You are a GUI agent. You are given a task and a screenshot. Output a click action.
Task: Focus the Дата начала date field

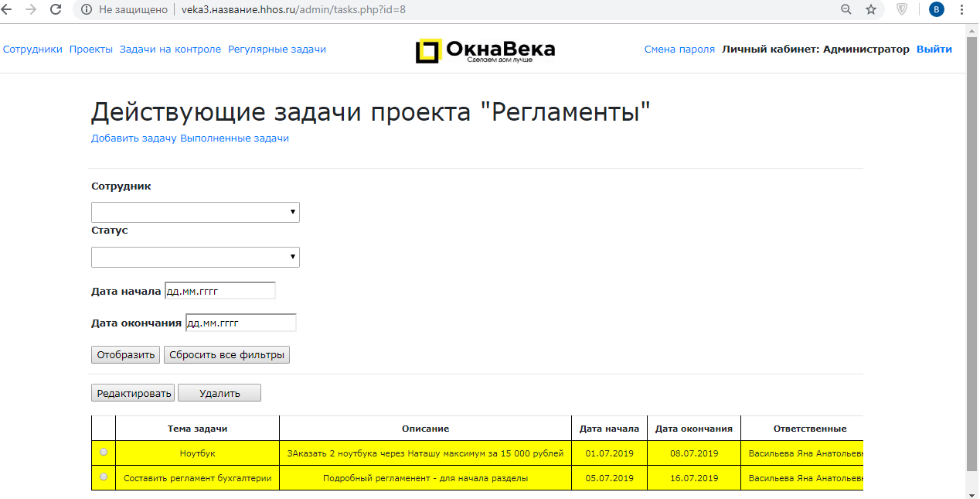pyautogui.click(x=220, y=291)
